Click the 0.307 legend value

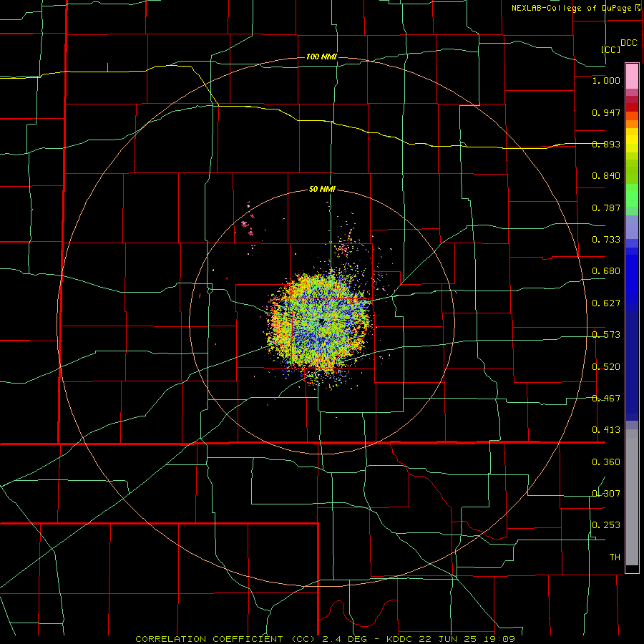pyautogui.click(x=606, y=494)
